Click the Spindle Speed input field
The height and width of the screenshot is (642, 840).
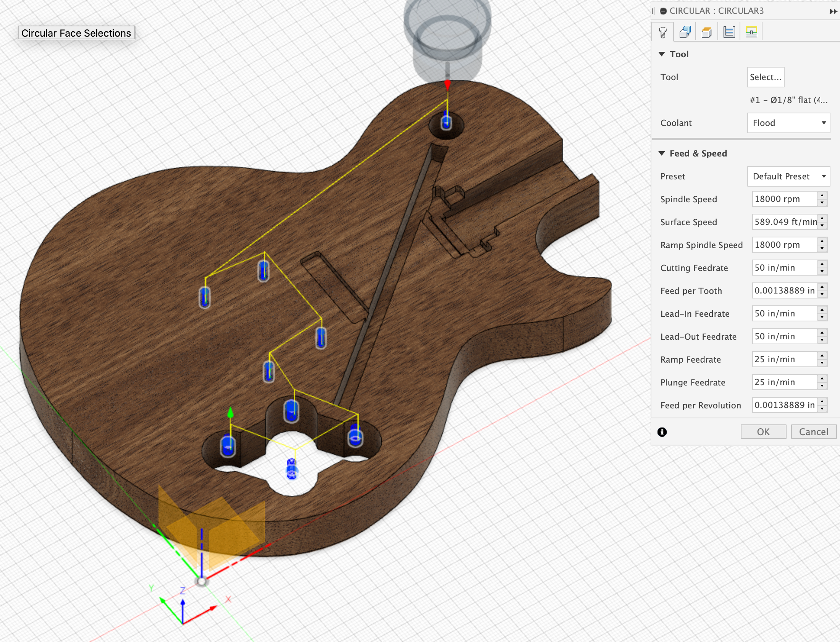tap(784, 199)
